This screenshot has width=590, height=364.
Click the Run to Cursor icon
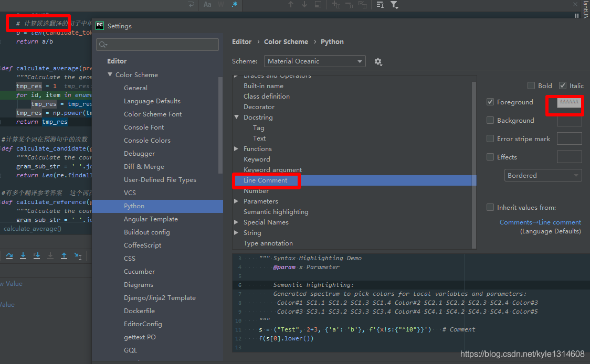(x=78, y=256)
